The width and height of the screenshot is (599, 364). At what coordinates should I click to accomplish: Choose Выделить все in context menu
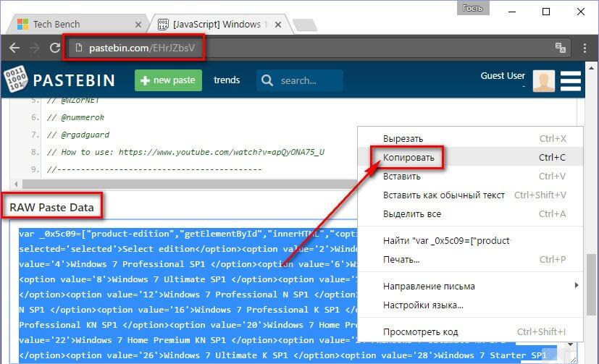tap(470, 213)
